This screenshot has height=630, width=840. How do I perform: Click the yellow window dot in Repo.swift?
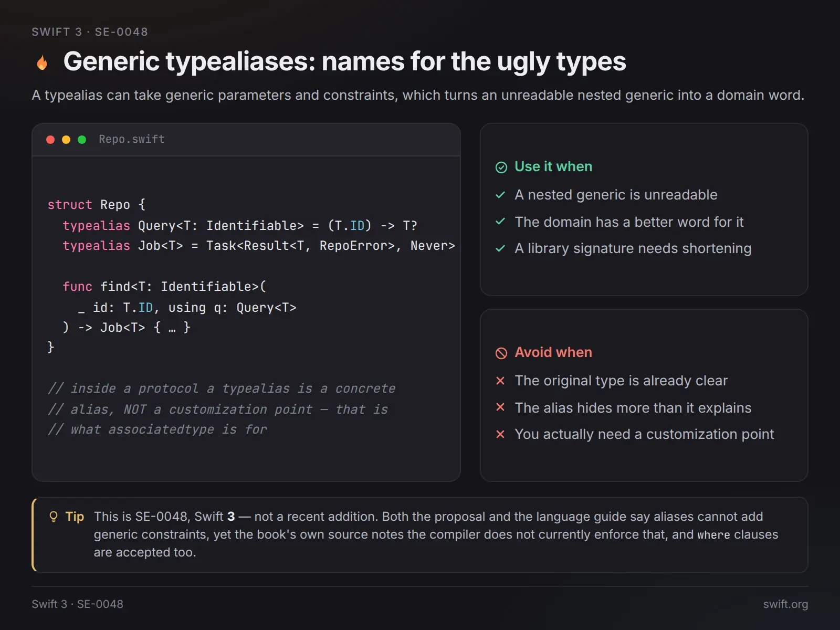pos(66,140)
